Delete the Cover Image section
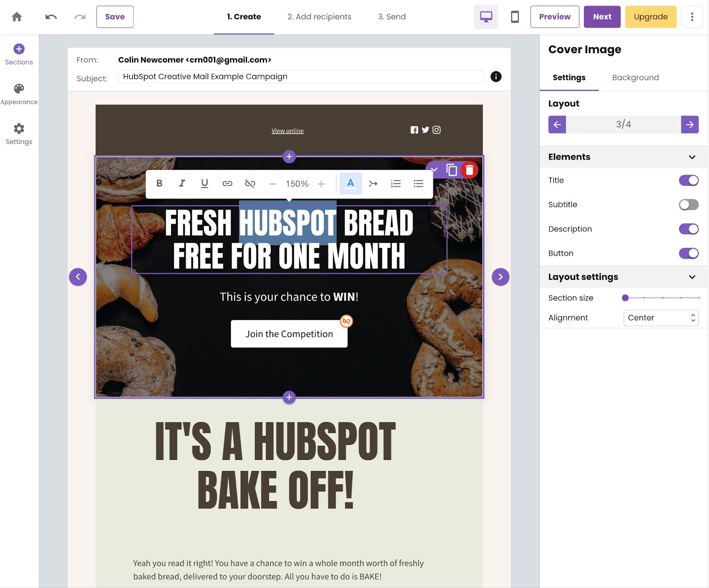The image size is (709, 588). pos(470,170)
